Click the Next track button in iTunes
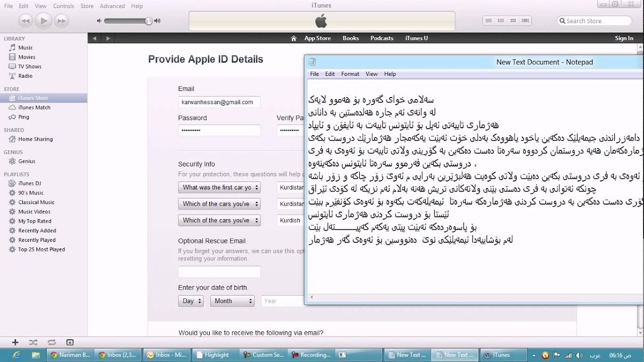The width and height of the screenshot is (644, 362). click(62, 21)
